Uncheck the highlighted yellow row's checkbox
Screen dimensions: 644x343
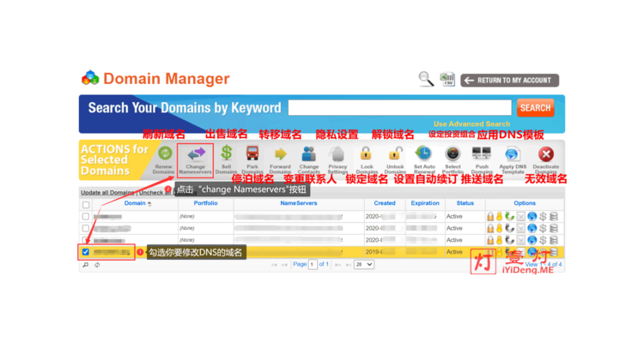(x=85, y=252)
